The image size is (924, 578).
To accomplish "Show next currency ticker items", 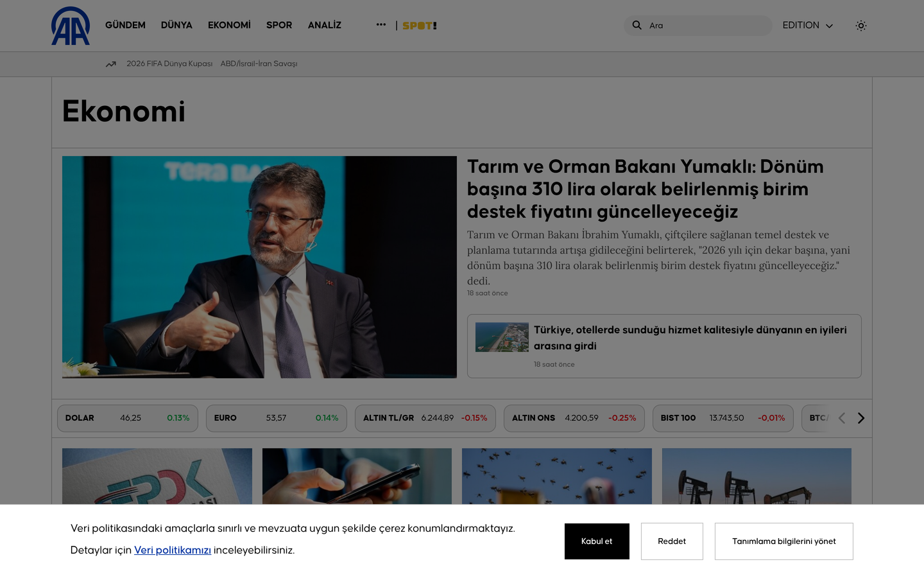I will (861, 418).
